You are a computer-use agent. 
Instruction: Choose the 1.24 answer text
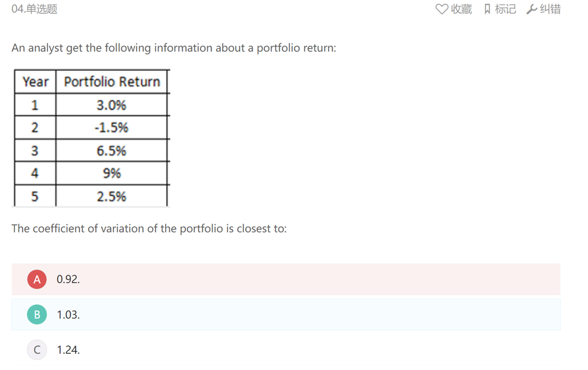tap(68, 350)
